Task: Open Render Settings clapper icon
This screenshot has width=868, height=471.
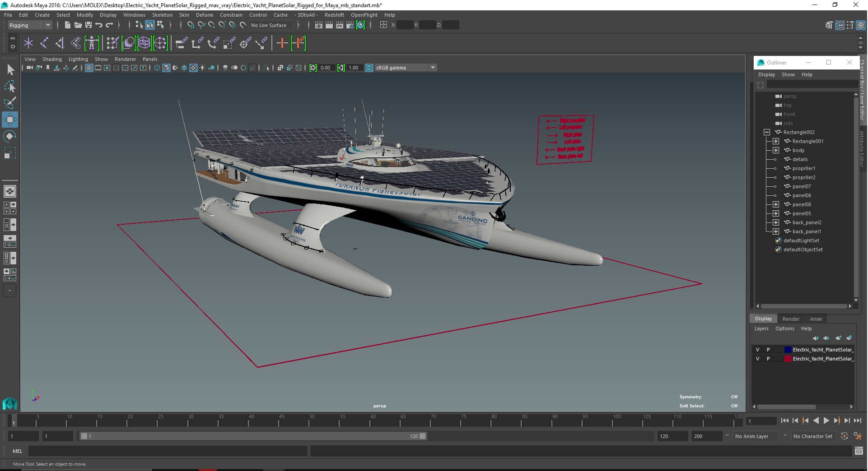Action: click(x=350, y=25)
